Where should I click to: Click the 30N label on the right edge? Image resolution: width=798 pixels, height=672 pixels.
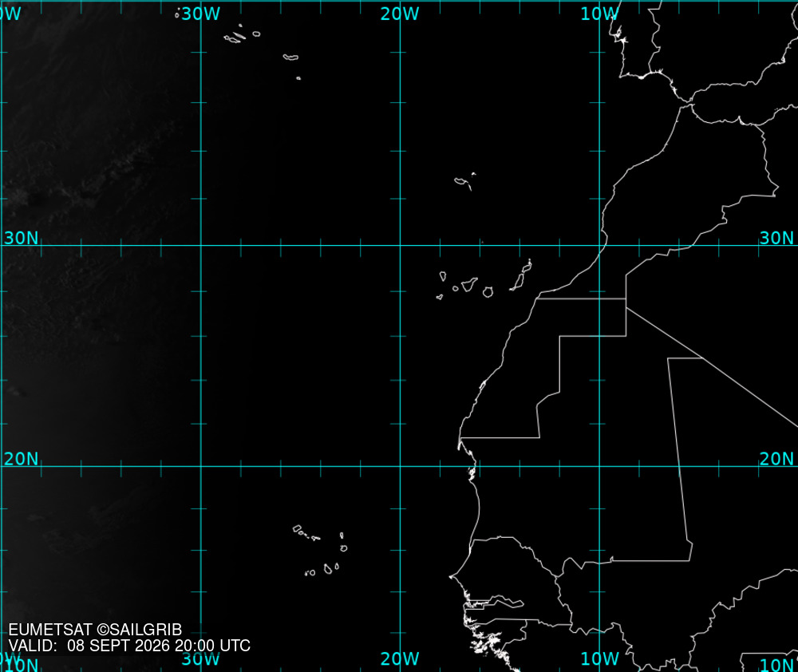click(776, 238)
